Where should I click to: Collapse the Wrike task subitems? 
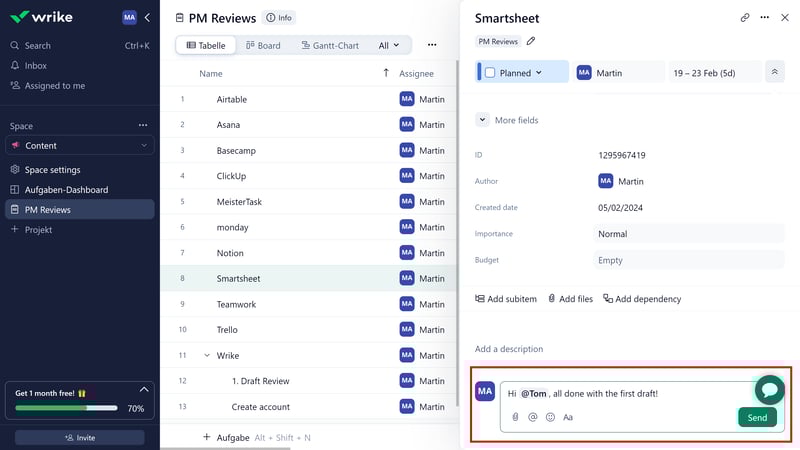coord(207,355)
